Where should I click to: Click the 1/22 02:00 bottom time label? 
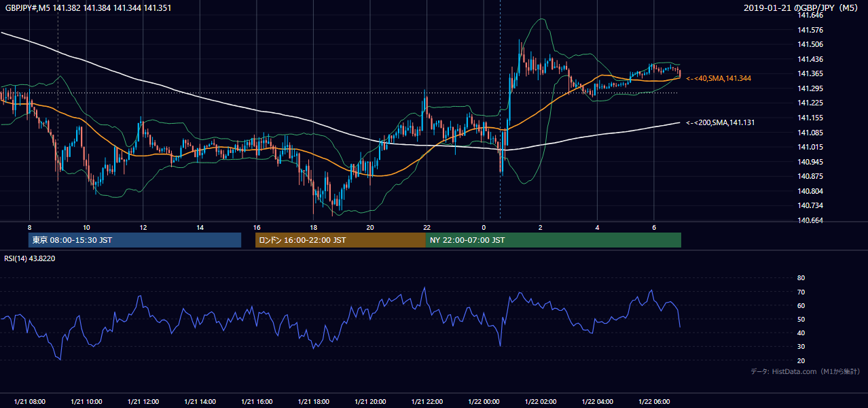(541, 402)
